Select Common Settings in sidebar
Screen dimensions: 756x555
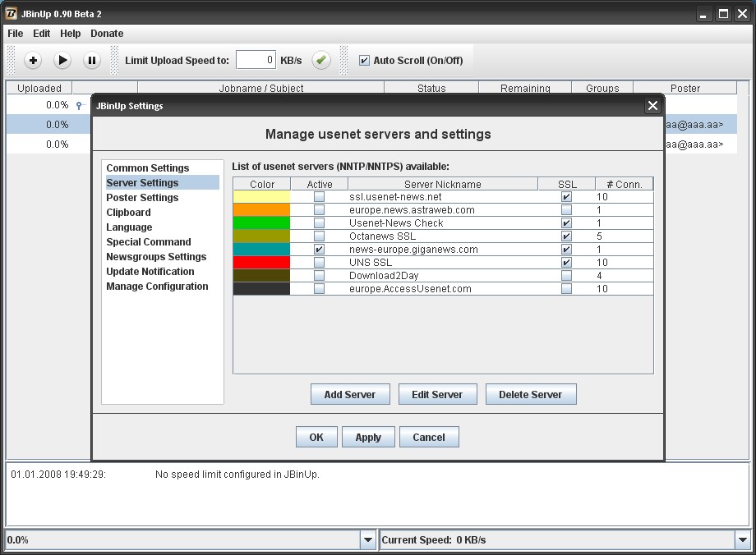(148, 167)
